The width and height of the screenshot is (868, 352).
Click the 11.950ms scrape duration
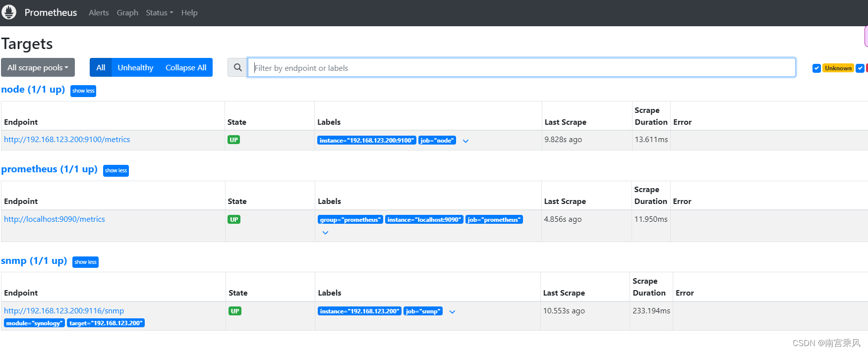click(651, 219)
